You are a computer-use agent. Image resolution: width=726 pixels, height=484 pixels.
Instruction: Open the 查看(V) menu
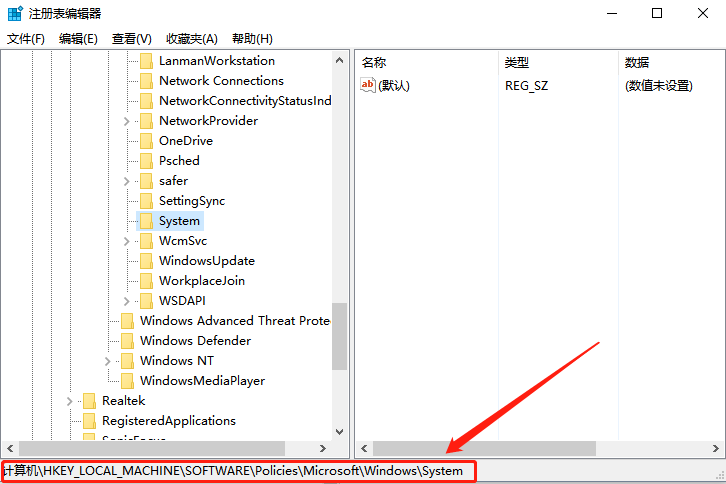click(x=132, y=39)
